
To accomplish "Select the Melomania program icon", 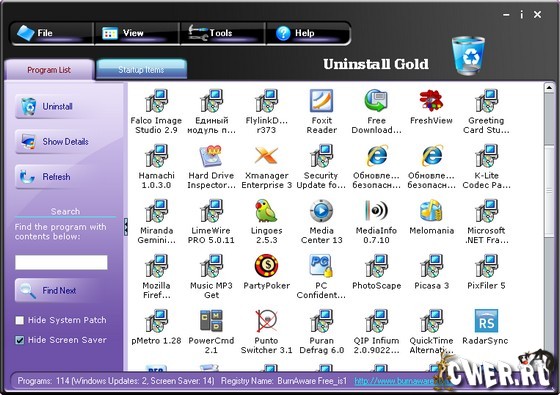I will pos(431,211).
